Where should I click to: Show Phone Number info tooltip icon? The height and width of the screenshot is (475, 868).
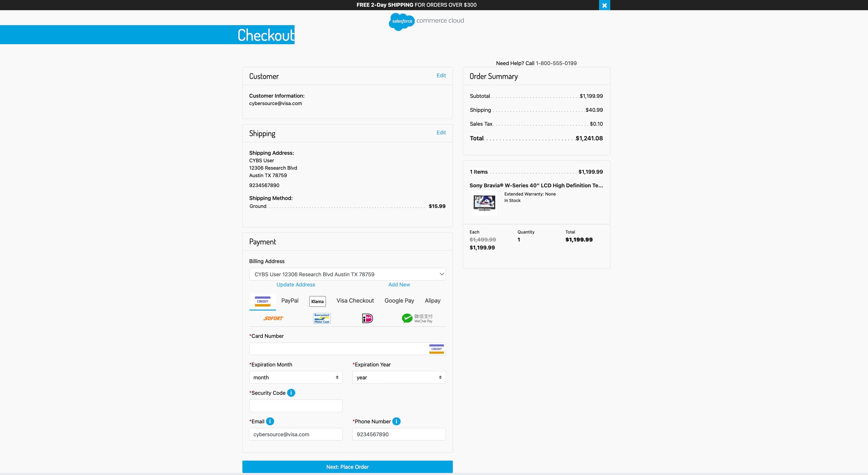click(396, 421)
